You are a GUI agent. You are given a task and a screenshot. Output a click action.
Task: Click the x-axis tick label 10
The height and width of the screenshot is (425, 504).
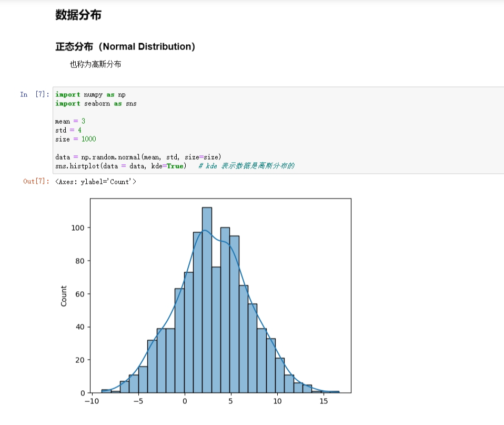(277, 401)
